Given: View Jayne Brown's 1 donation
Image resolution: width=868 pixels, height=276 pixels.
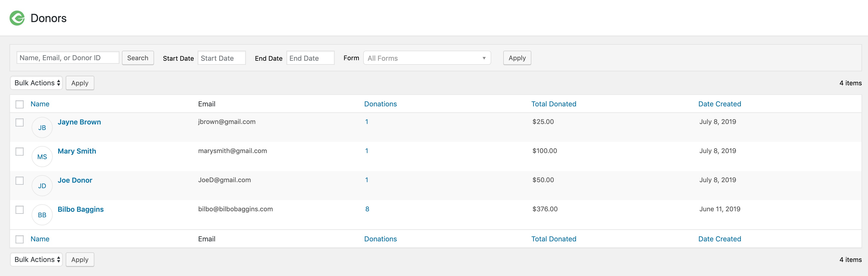Looking at the screenshot, I should [367, 122].
